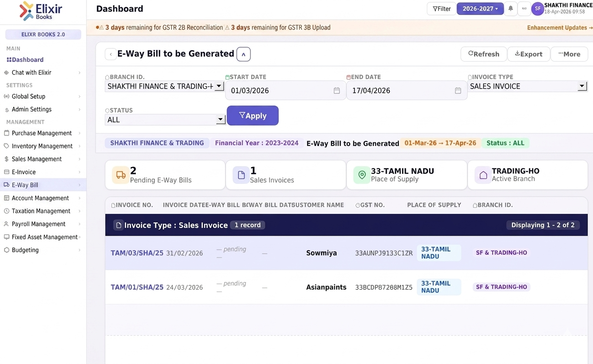Open the Status dropdown set to ALL
The width and height of the screenshot is (593, 364).
click(165, 120)
